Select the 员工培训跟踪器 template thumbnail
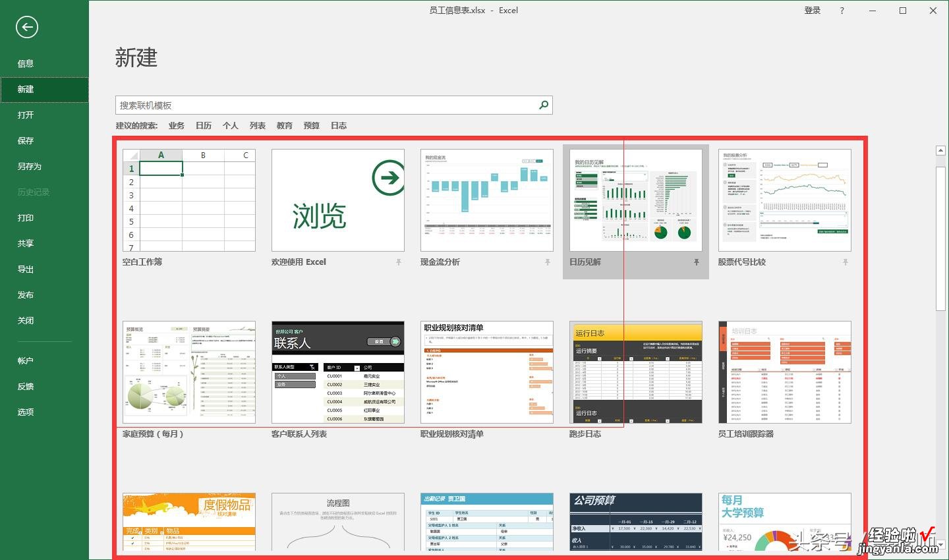The image size is (949, 560). (785, 372)
